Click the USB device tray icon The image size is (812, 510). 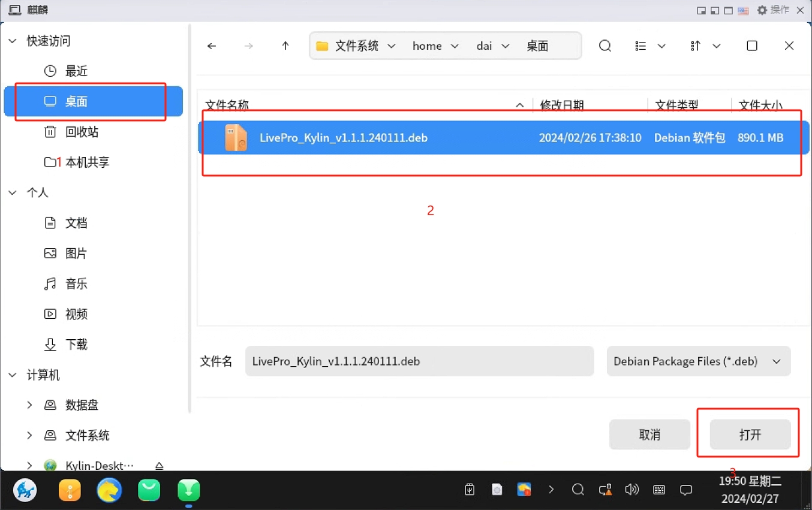tap(470, 490)
